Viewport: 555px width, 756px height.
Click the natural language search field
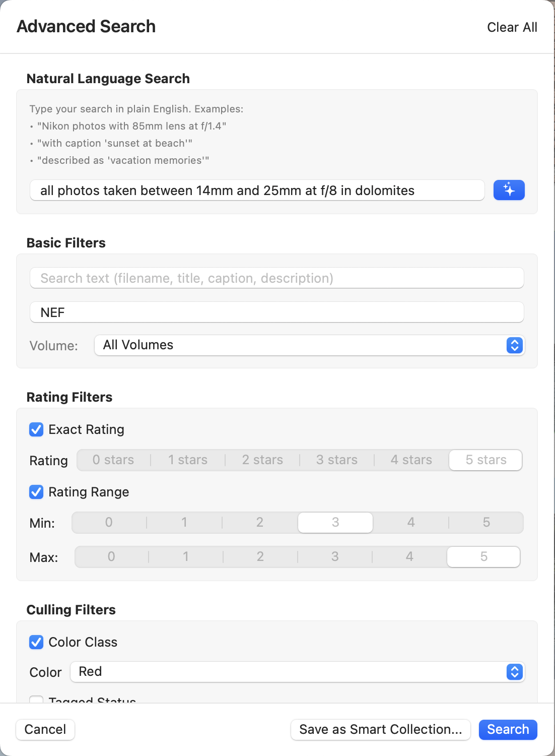point(257,190)
